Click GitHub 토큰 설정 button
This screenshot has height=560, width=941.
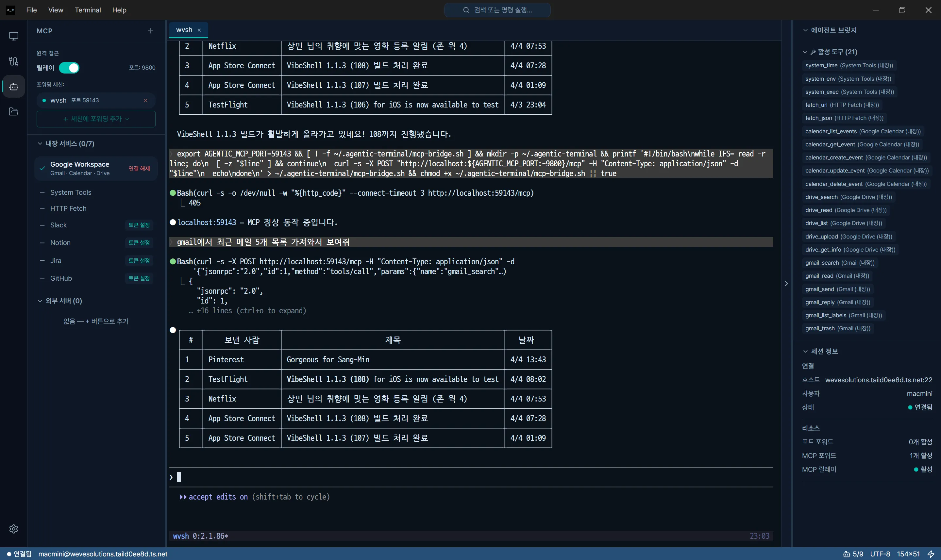(x=139, y=278)
